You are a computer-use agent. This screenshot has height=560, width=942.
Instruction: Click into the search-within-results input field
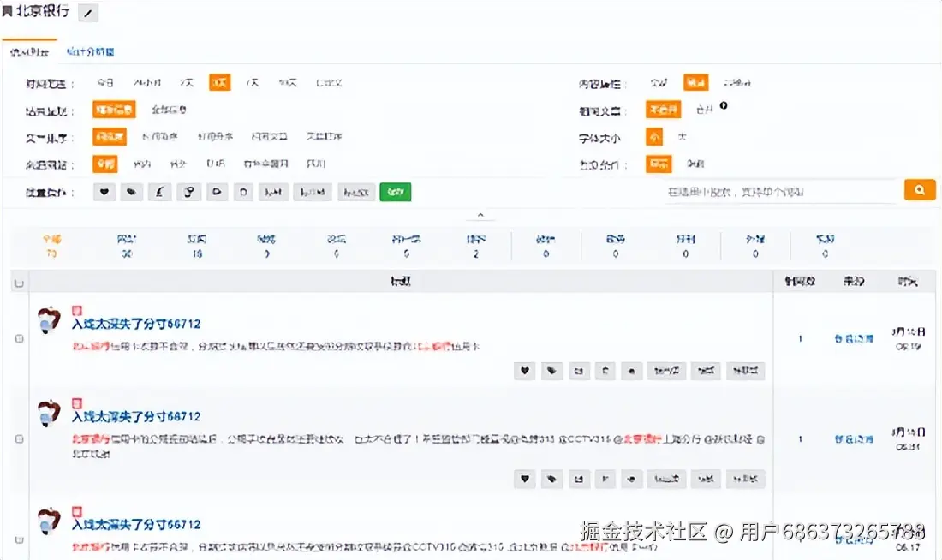click(781, 192)
